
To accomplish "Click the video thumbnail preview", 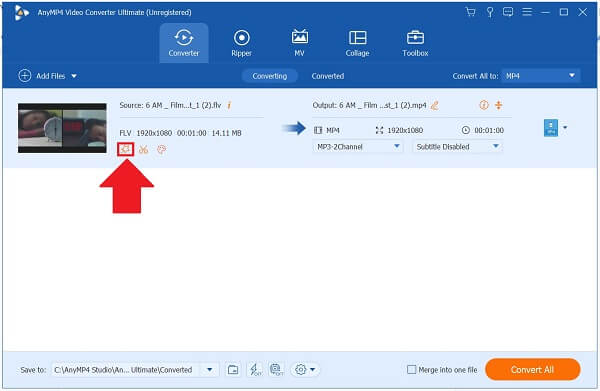I will click(62, 128).
